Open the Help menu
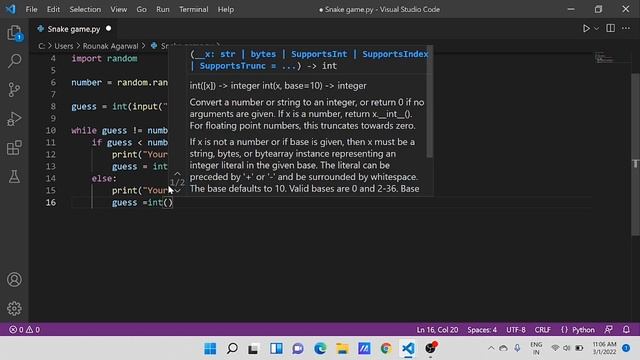This screenshot has height=360, width=640. (x=225, y=9)
